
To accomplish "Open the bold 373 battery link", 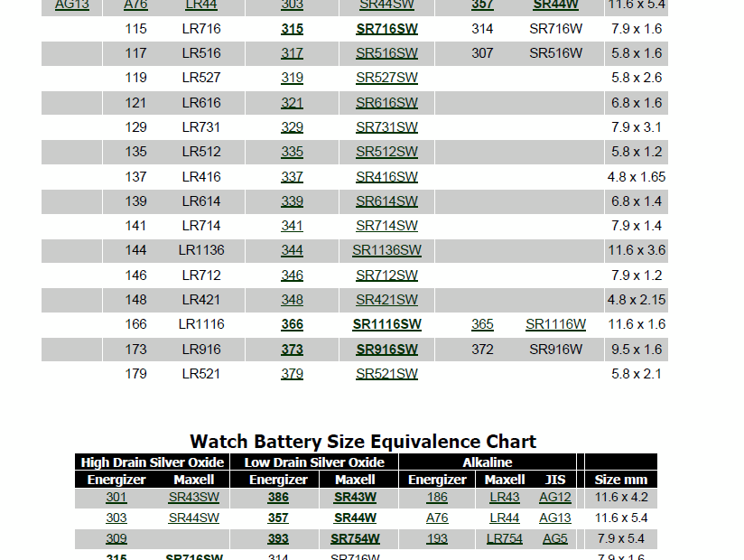I will tap(292, 350).
